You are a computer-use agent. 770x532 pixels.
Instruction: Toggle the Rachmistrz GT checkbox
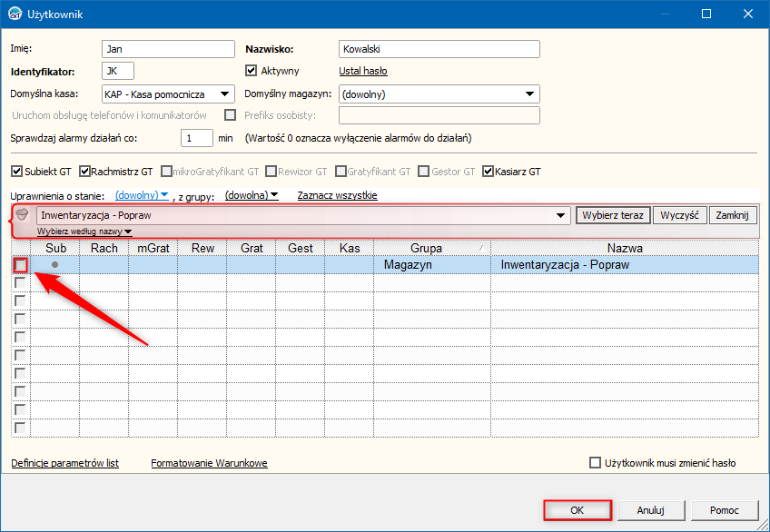point(84,172)
